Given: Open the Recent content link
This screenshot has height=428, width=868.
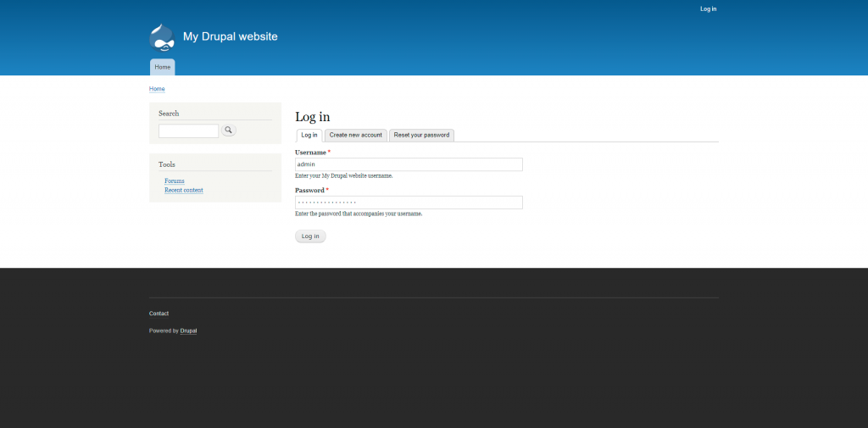Looking at the screenshot, I should tap(184, 190).
